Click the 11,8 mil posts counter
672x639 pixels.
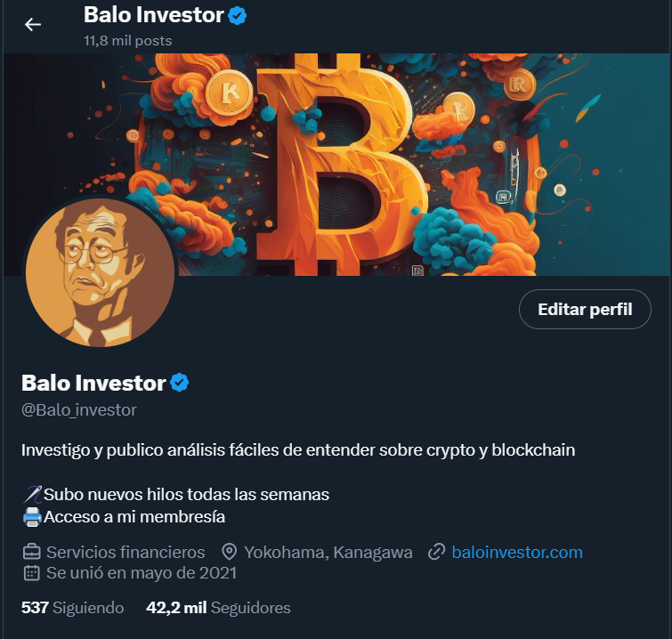click(x=127, y=41)
